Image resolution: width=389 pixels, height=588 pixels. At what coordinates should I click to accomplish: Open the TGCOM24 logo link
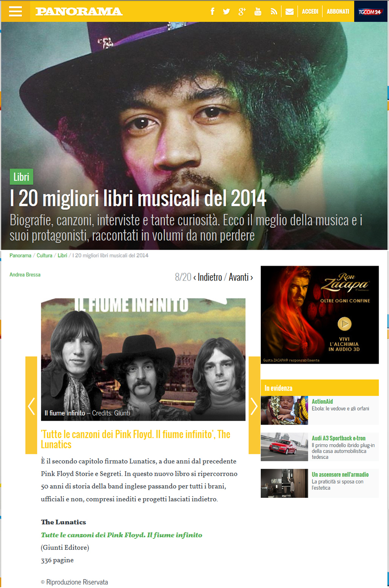[x=370, y=12]
